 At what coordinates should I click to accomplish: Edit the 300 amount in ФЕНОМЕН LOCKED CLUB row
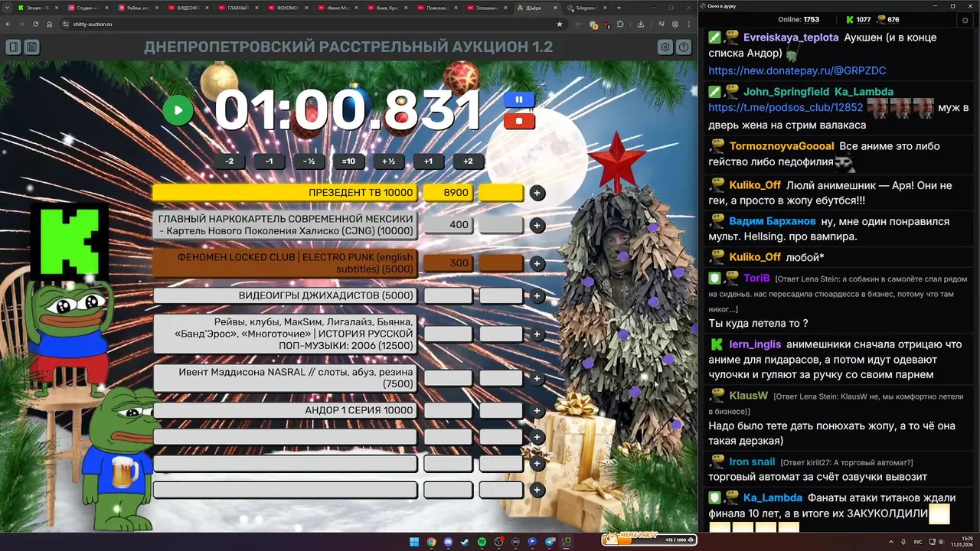[x=448, y=263]
